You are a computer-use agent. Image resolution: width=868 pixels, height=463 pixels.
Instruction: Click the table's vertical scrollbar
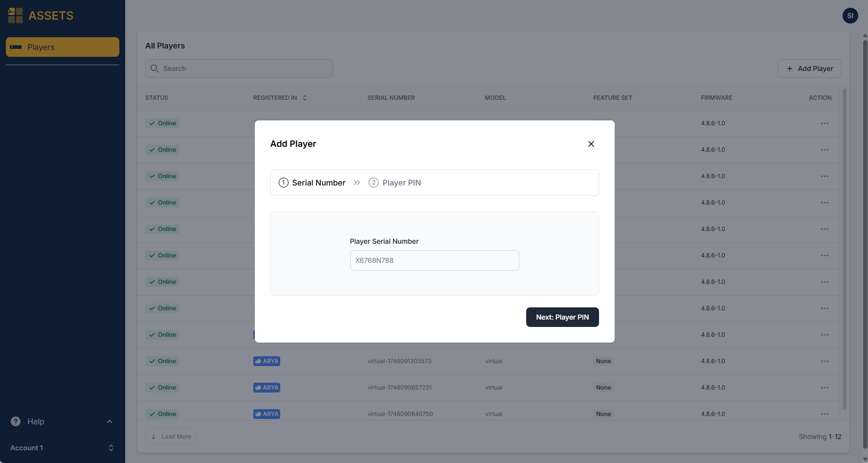point(844,249)
